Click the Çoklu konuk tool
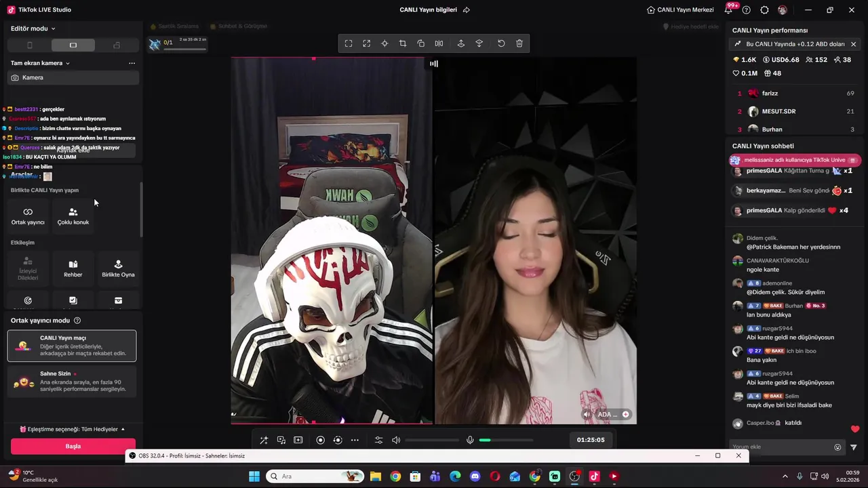 (73, 216)
